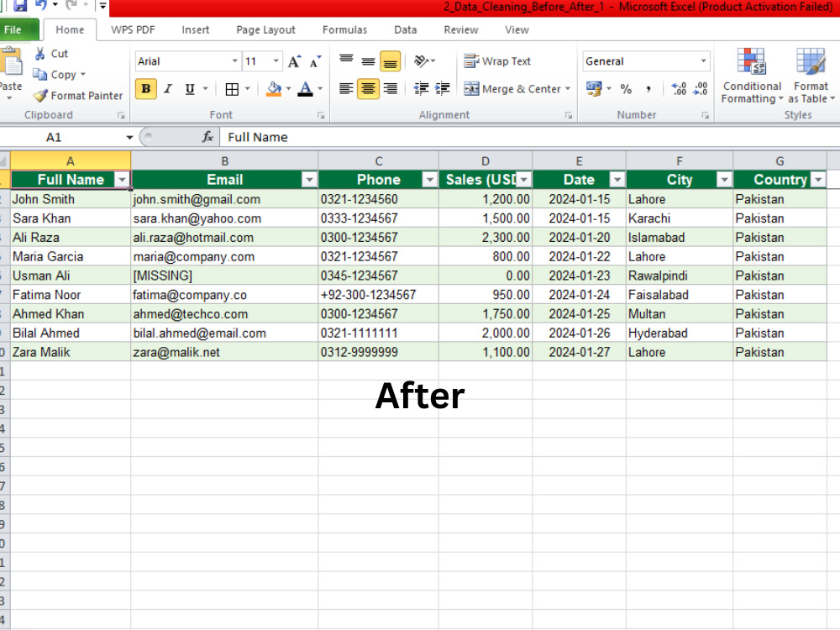Toggle Underline formatting

(x=189, y=89)
